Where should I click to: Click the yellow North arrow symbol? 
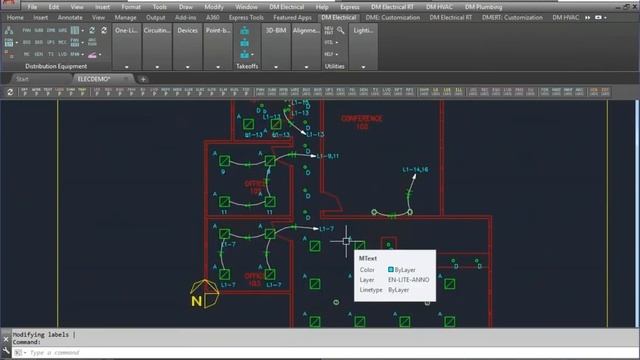[204, 294]
